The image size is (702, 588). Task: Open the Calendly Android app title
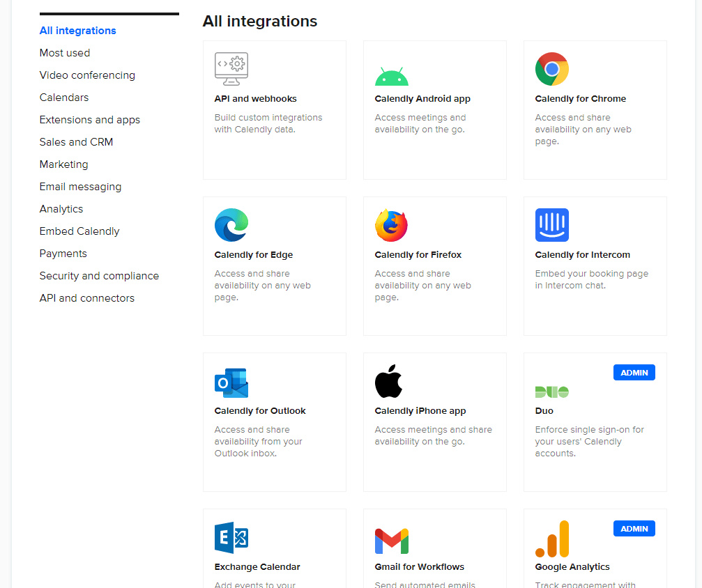[x=422, y=98]
